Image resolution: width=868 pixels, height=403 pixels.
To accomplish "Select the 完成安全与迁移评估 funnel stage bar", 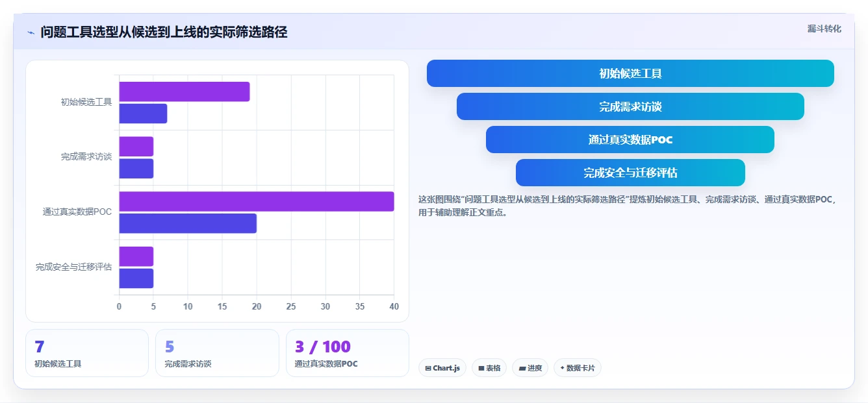I will tap(630, 173).
